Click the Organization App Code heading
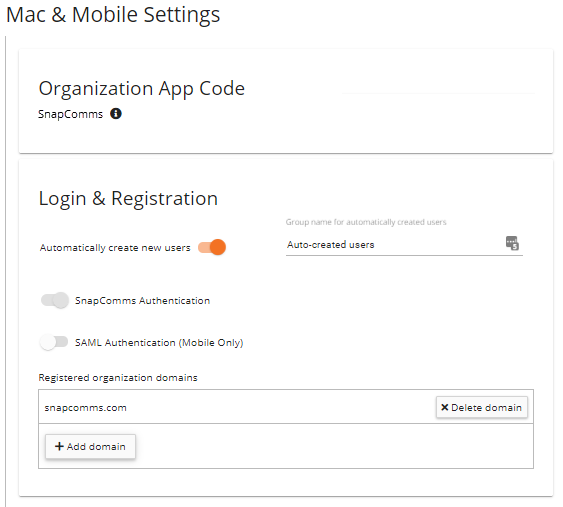The height and width of the screenshot is (507, 563). click(141, 89)
